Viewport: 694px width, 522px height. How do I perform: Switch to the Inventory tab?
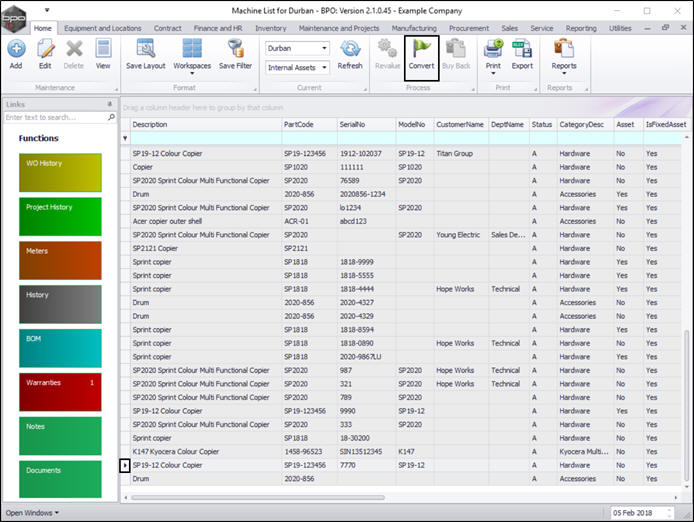tap(270, 29)
